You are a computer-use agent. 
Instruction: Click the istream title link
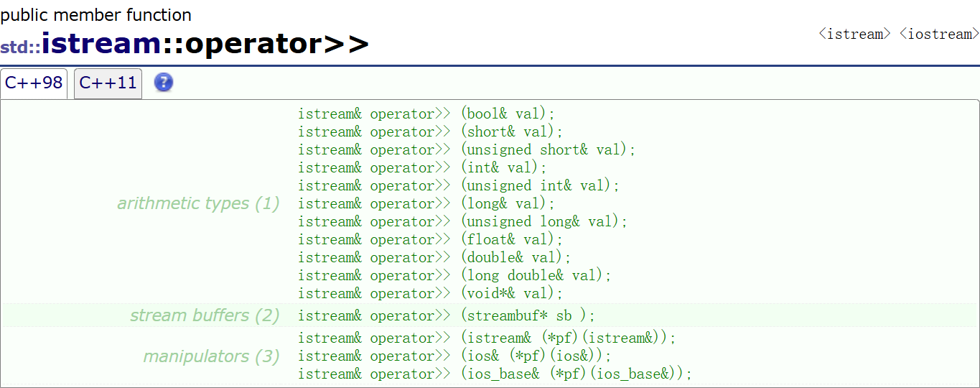click(x=101, y=44)
